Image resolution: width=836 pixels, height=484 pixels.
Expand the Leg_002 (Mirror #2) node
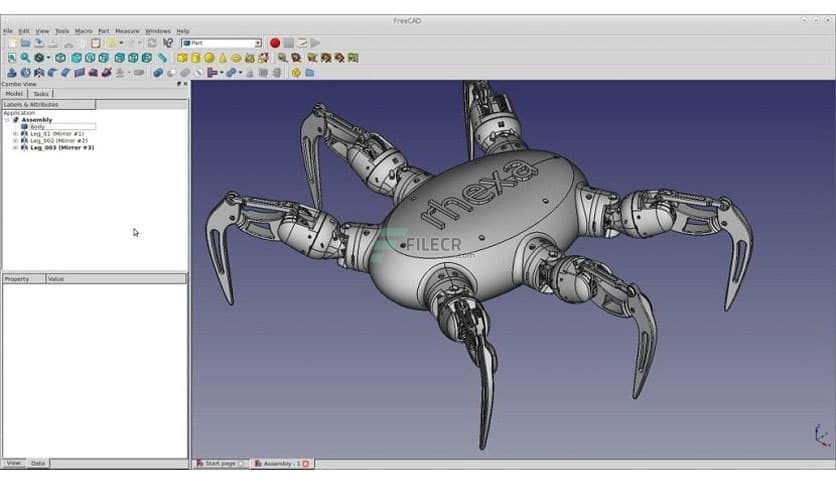15,141
